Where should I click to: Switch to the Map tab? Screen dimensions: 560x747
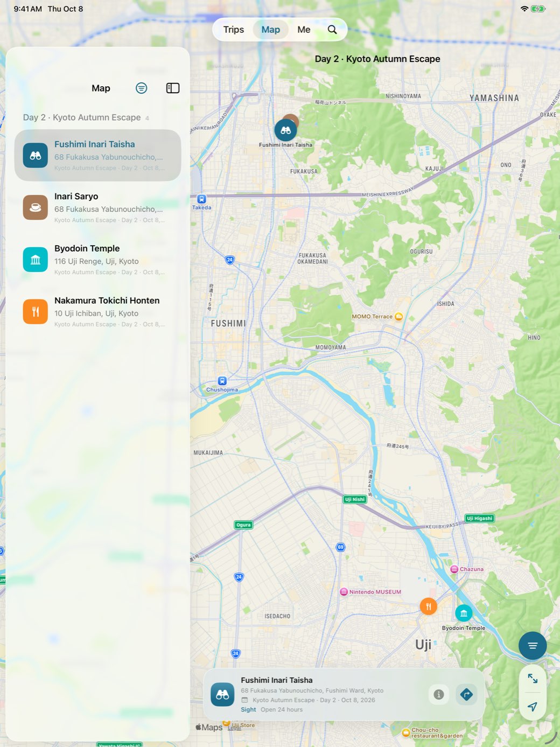click(271, 30)
